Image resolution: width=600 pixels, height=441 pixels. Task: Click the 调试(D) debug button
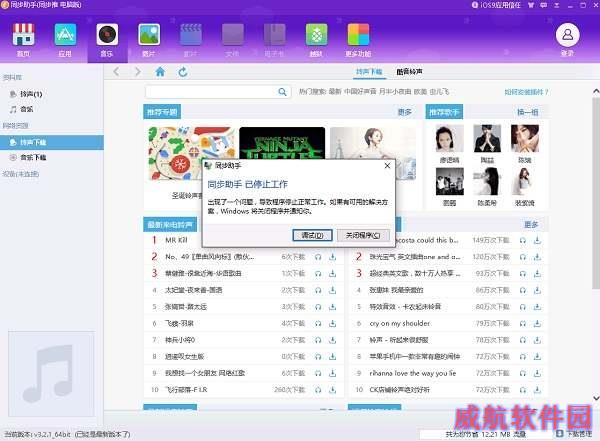[312, 235]
